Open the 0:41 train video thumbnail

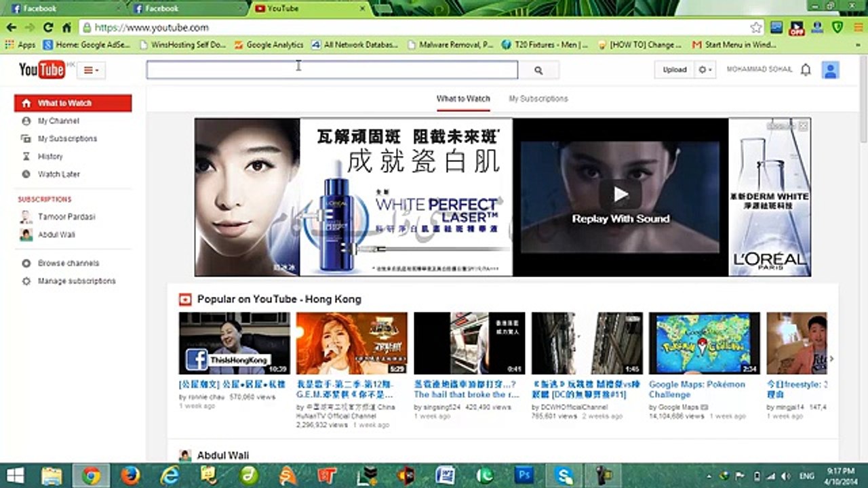[469, 343]
